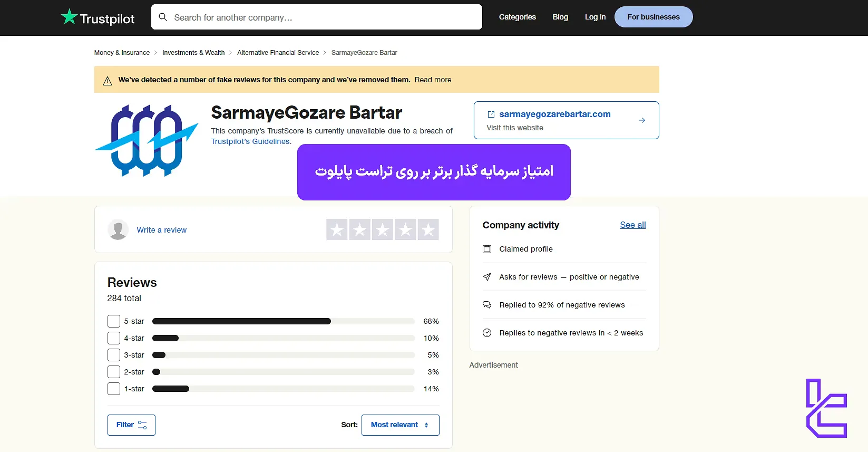Open the Categories menu

click(x=518, y=17)
